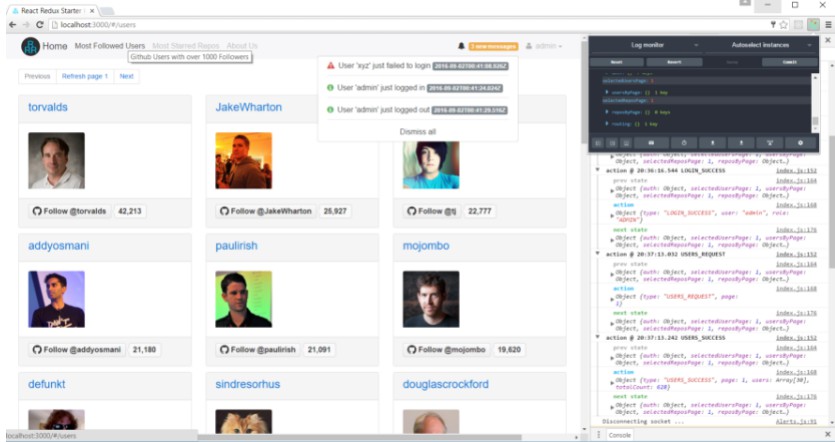Click the notification bell icon
The height and width of the screenshot is (442, 835).
(x=461, y=46)
